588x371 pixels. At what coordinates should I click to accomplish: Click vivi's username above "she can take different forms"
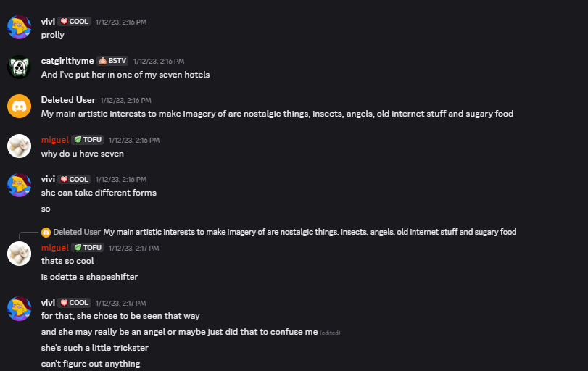48,179
